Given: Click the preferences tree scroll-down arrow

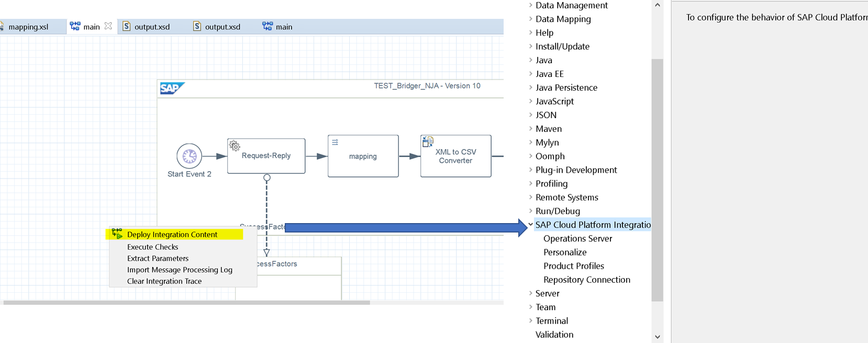Looking at the screenshot, I should [x=658, y=337].
